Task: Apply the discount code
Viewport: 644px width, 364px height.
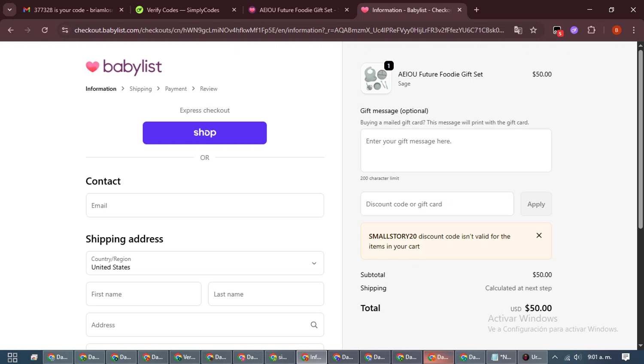Action: 536,204
